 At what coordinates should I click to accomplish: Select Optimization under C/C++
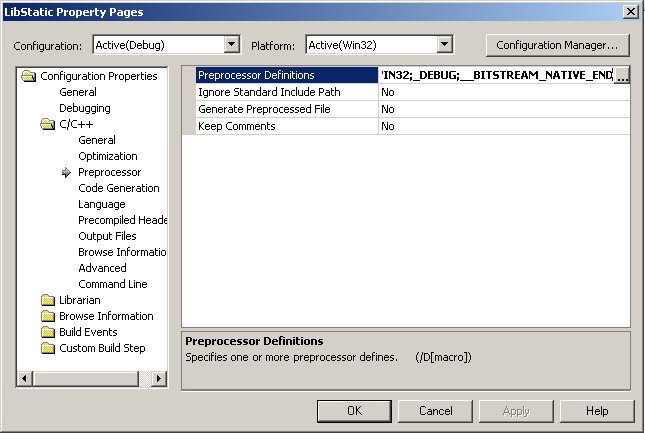pos(107,156)
